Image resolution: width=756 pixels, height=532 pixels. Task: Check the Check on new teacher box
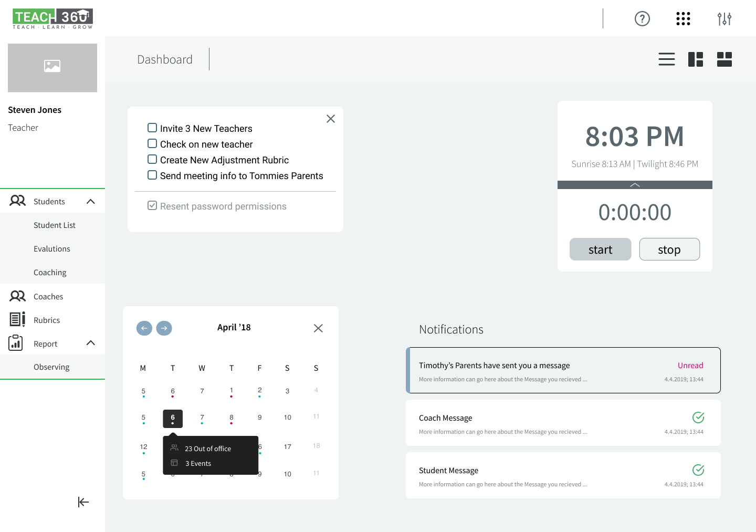pyautogui.click(x=152, y=143)
